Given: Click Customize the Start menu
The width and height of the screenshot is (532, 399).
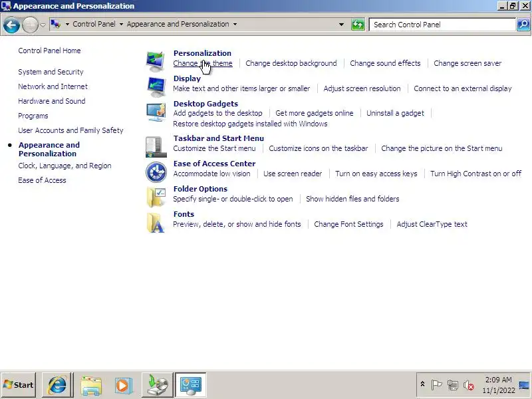Looking at the screenshot, I should (x=214, y=148).
